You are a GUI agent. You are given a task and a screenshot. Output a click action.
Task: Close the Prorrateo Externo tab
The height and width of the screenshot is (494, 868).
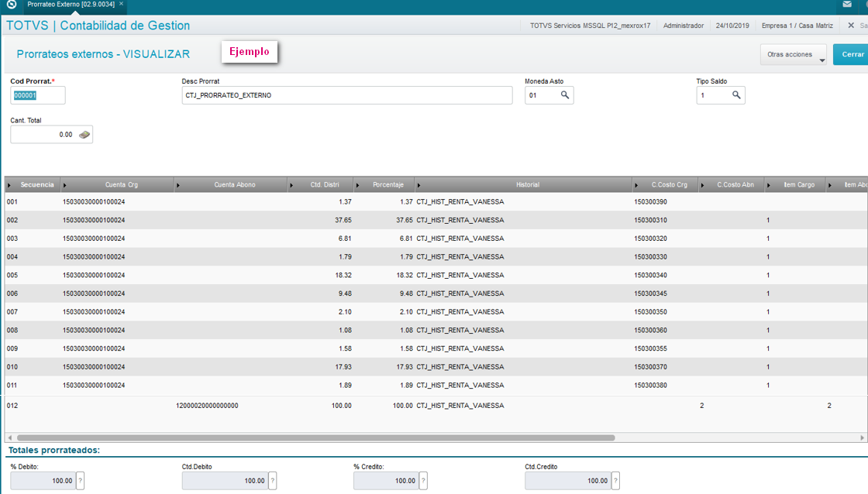tap(121, 4)
